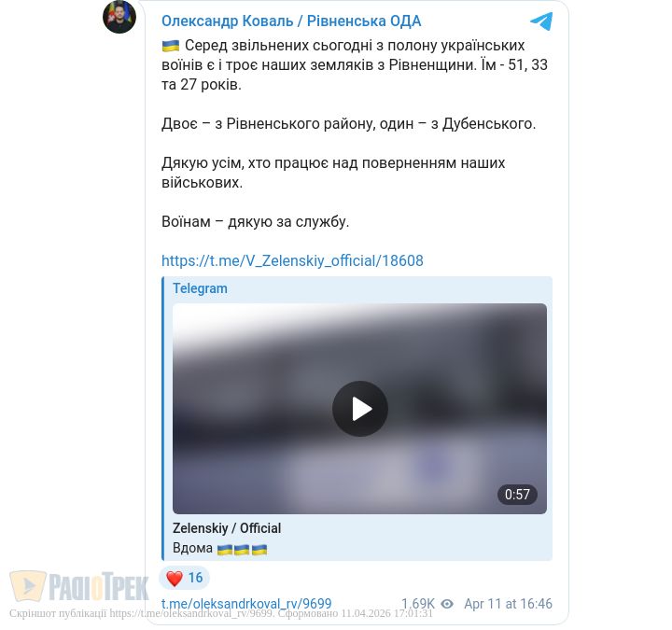Click the three flag emojis after Вдома
The width and height of the screenshot is (672, 630).
click(242, 549)
